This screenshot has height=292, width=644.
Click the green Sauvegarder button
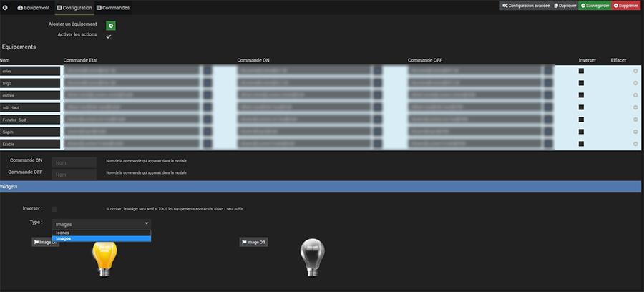pos(594,6)
